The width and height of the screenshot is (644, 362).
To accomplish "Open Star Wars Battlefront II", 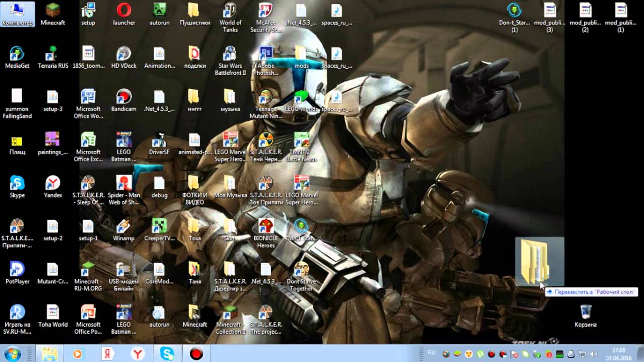I will click(x=230, y=61).
